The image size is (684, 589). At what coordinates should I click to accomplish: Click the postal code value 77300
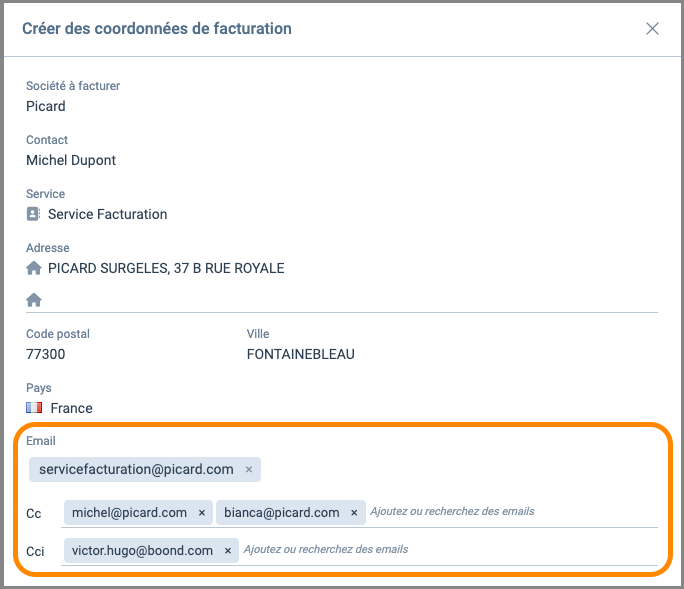pyautogui.click(x=46, y=354)
